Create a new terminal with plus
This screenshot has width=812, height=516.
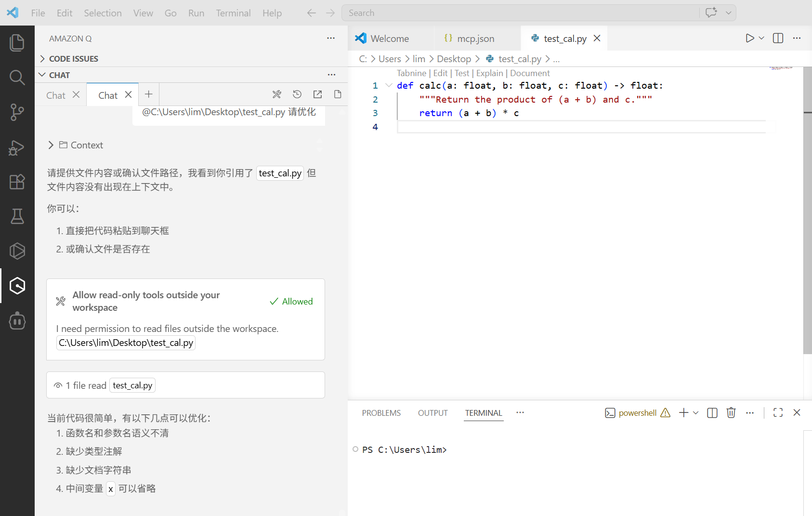(x=683, y=413)
